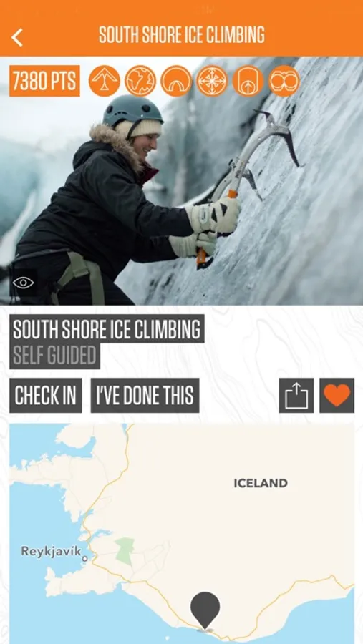Tap the 7380 PTS points badge
363x644 pixels.
44,81
